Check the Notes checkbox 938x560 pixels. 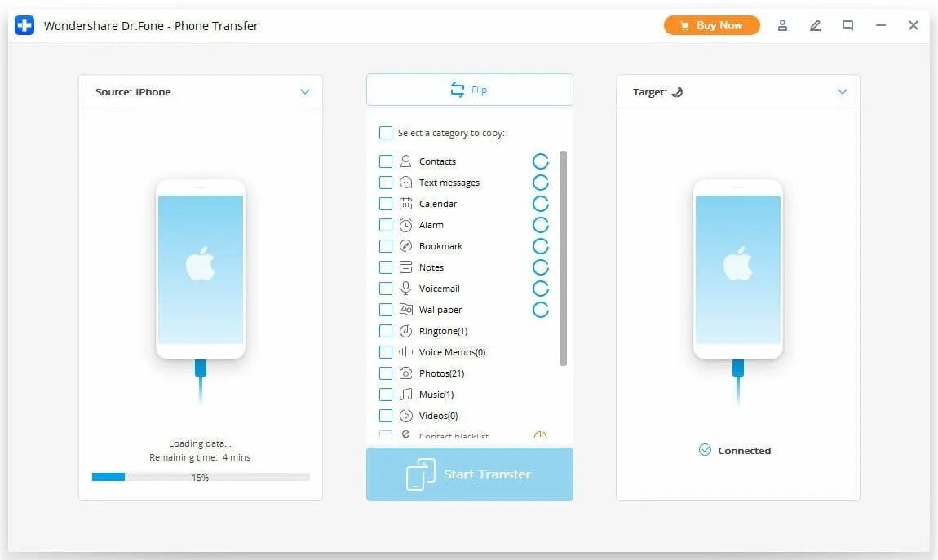pyautogui.click(x=386, y=267)
